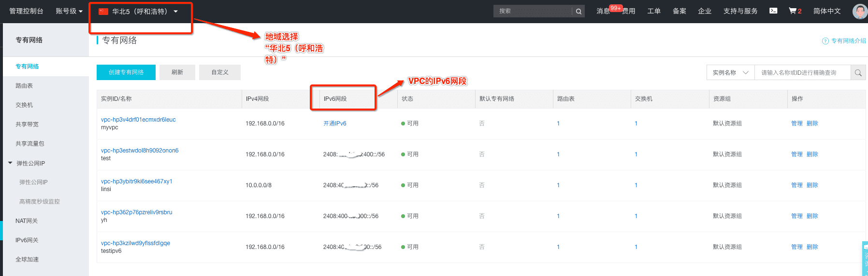Open the Cloud Shell terminal icon
Image resolution: width=868 pixels, height=276 pixels.
pyautogui.click(x=773, y=11)
